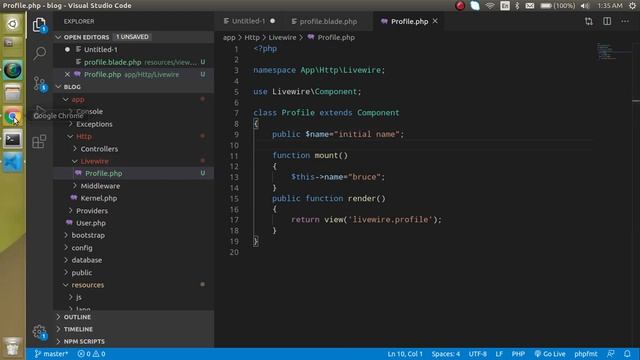Click the Ln 10, Col 1 indicator
This screenshot has width=640, height=360.
[405, 354]
